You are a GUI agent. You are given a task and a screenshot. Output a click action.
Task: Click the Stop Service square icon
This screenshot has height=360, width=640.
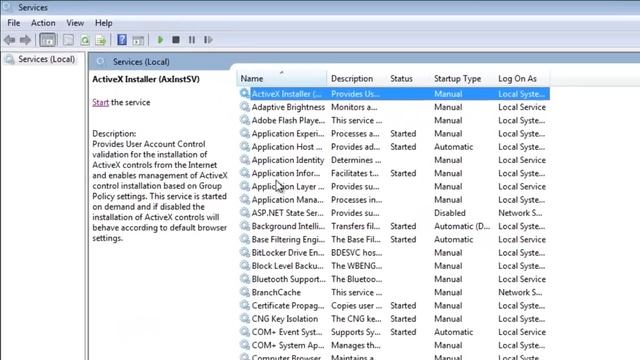point(176,40)
